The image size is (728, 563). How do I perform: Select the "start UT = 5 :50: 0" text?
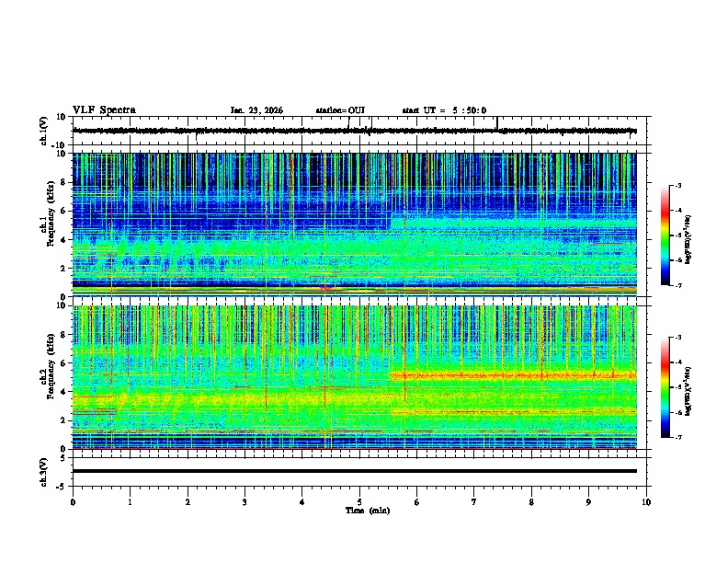[x=444, y=110]
